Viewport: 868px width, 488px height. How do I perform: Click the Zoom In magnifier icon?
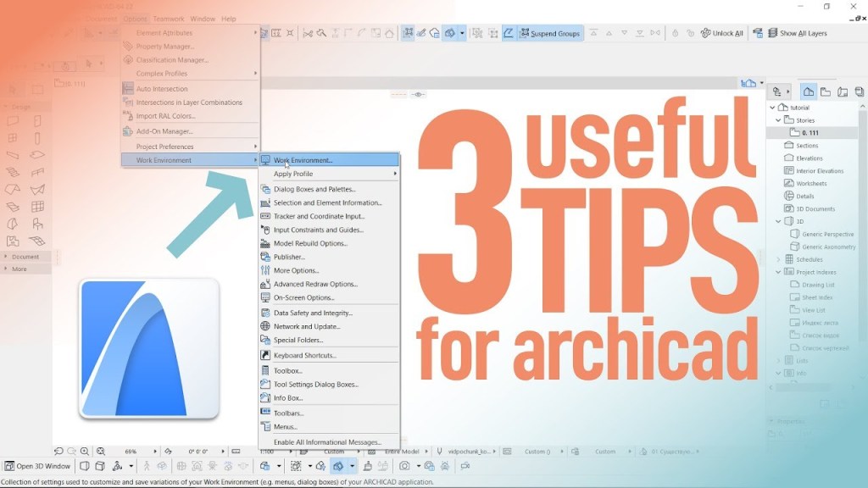coord(85,451)
